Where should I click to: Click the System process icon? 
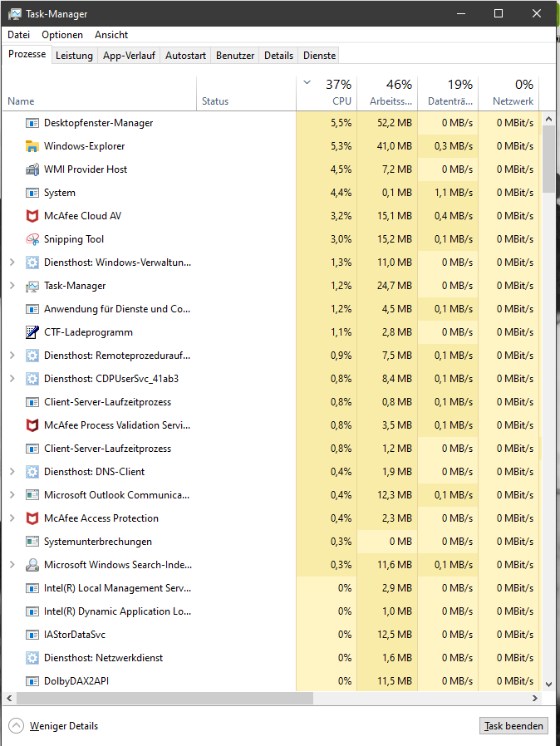[x=32, y=193]
